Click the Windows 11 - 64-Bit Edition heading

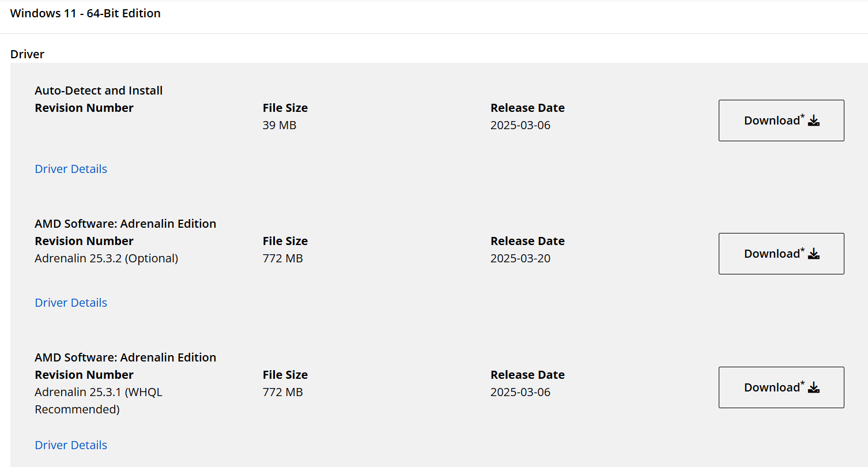pyautogui.click(x=85, y=13)
